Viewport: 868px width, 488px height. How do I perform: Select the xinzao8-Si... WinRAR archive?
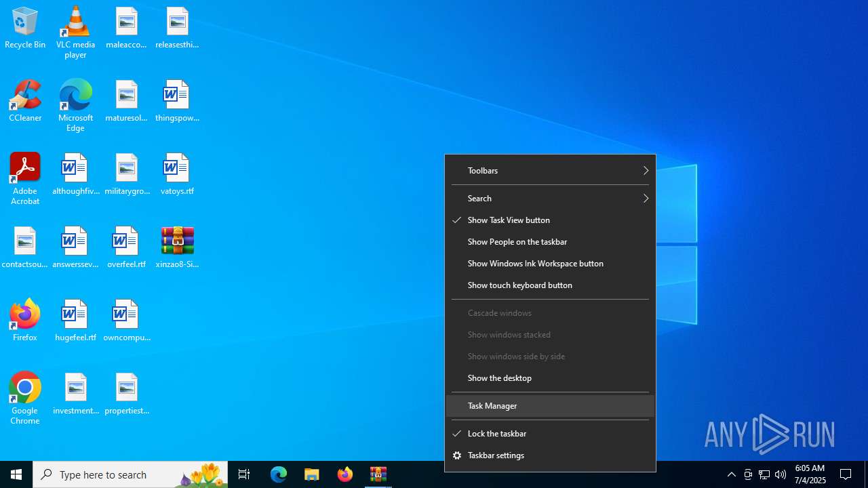[x=177, y=248]
